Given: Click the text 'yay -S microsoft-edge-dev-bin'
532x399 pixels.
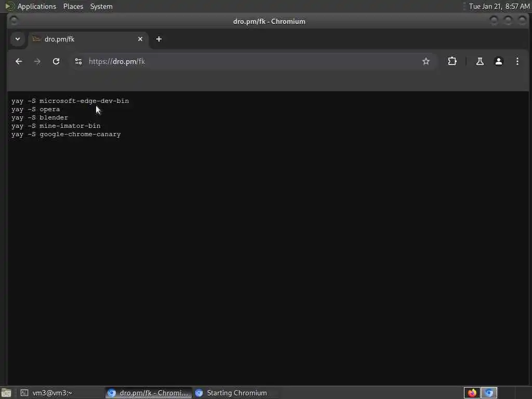Looking at the screenshot, I should point(70,101).
